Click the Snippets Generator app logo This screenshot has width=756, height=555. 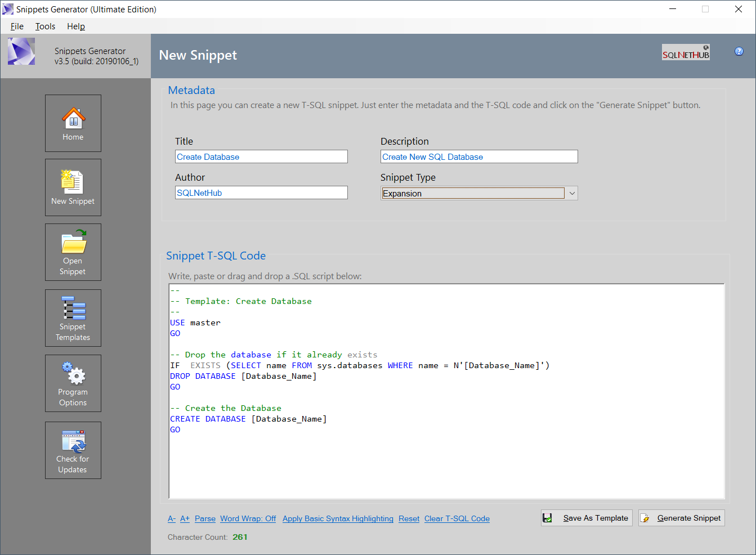[21, 52]
